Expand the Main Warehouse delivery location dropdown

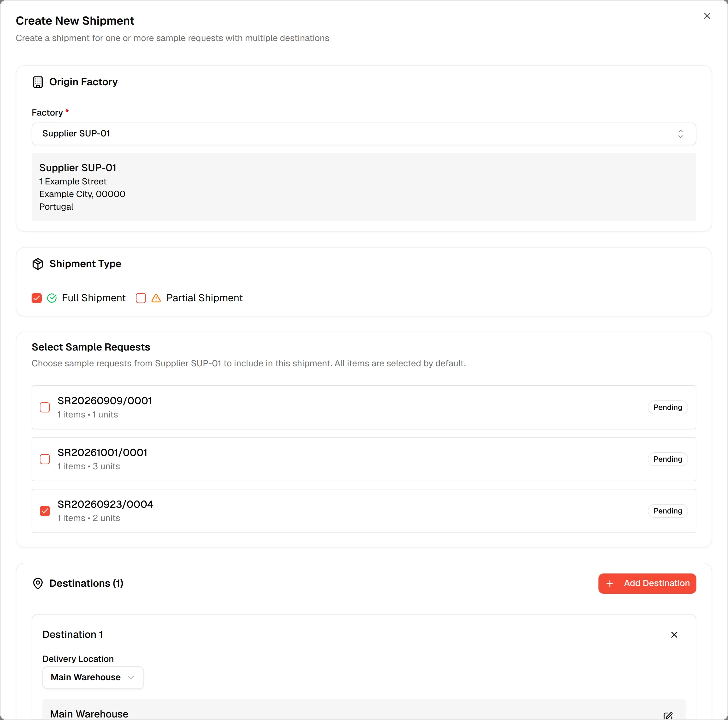click(x=93, y=677)
